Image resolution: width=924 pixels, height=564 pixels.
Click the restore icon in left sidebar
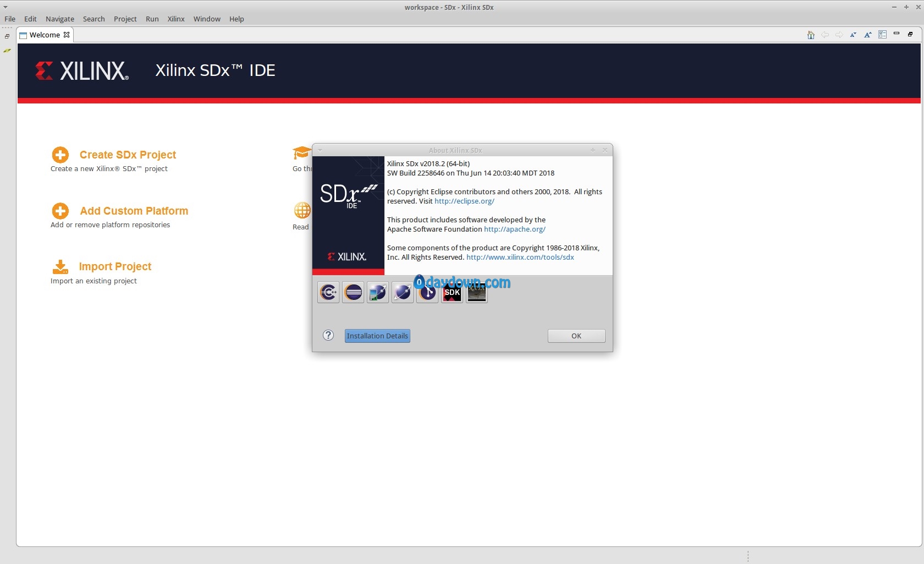click(x=7, y=36)
